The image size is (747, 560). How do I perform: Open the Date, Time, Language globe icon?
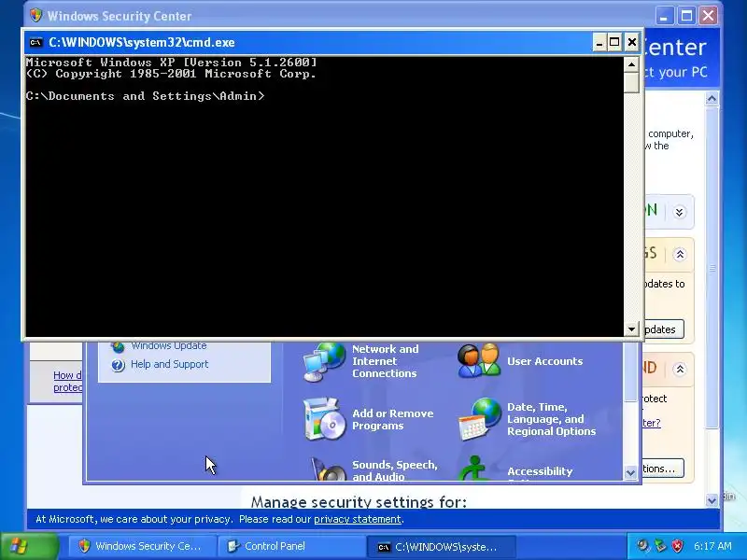(x=480, y=419)
